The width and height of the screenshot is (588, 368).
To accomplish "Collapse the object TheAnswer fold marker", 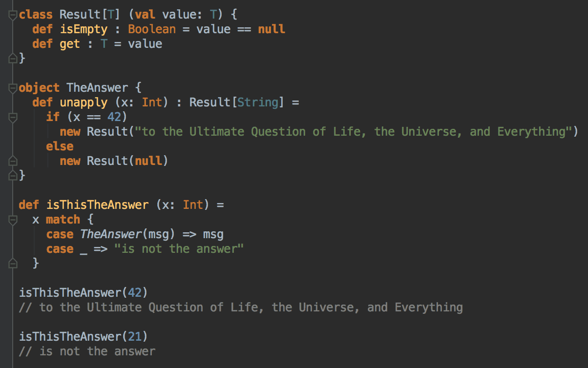I will [x=13, y=88].
